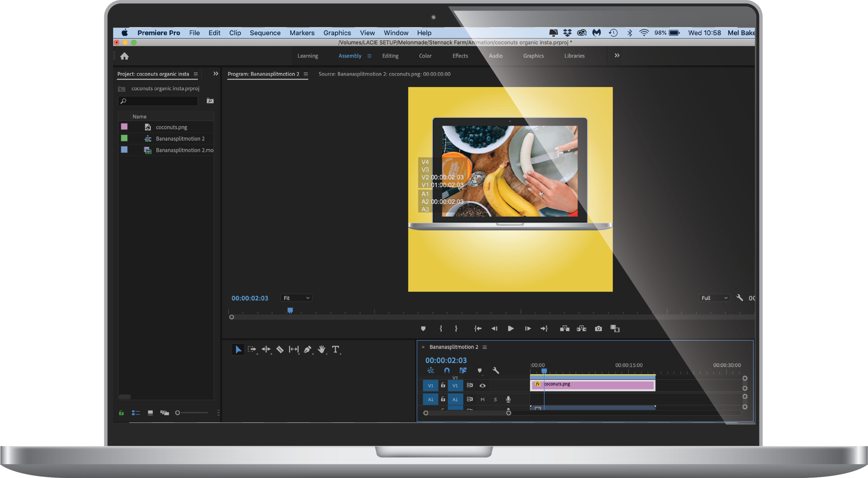
Task: Expand project panel group chevrons
Action: coord(216,74)
